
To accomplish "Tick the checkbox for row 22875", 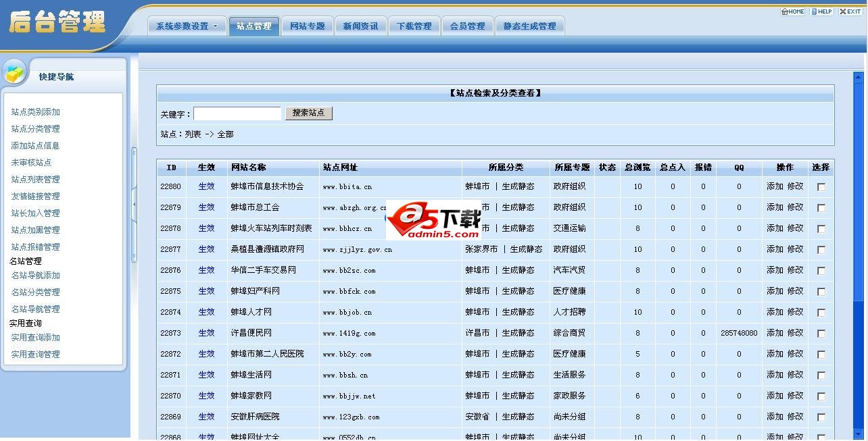I will click(x=821, y=292).
